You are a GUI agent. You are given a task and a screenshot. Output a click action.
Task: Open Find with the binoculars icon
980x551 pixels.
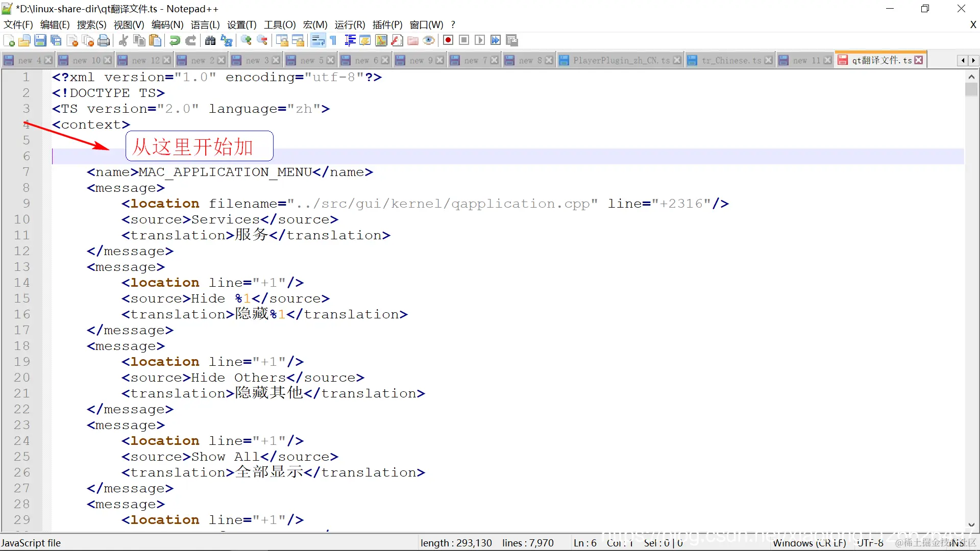(x=210, y=40)
